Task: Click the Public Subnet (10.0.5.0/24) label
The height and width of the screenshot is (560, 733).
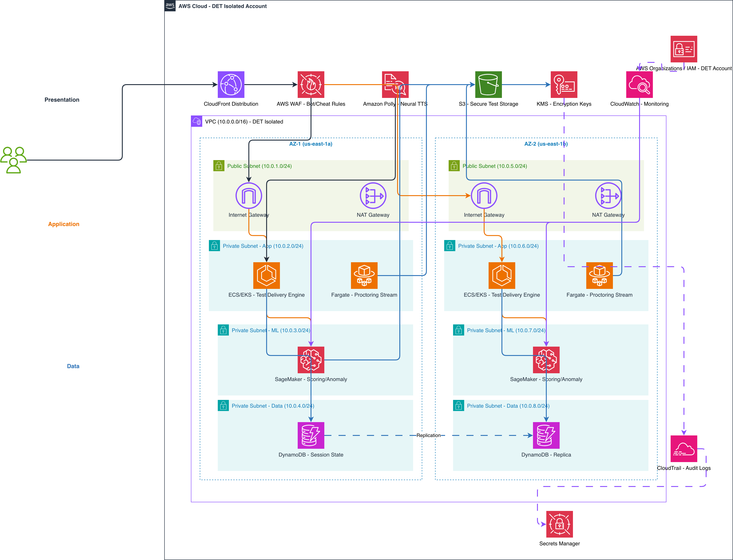Action: pos(494,166)
